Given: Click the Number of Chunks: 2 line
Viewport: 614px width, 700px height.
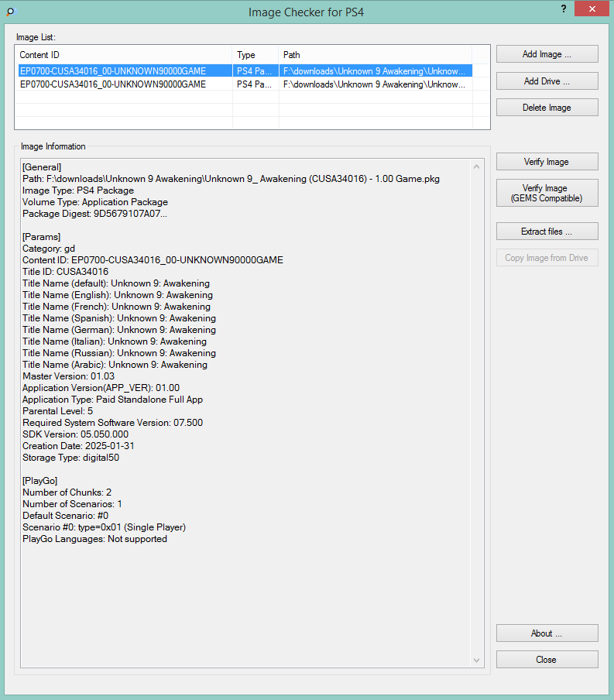Looking at the screenshot, I should 67,492.
